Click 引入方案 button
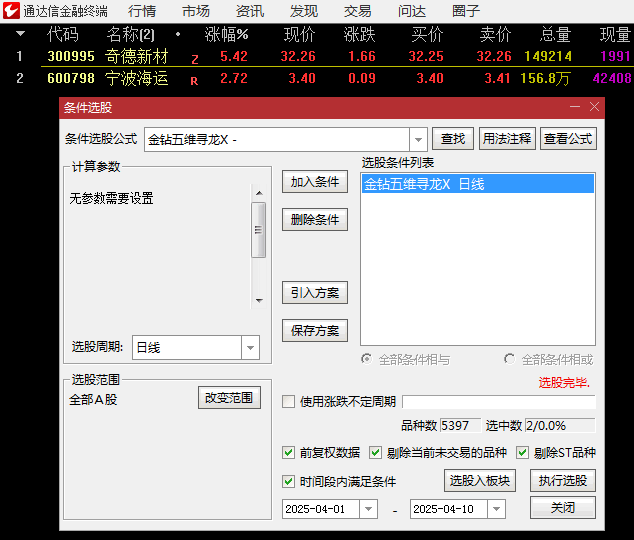The width and height of the screenshot is (634, 540). click(x=315, y=292)
